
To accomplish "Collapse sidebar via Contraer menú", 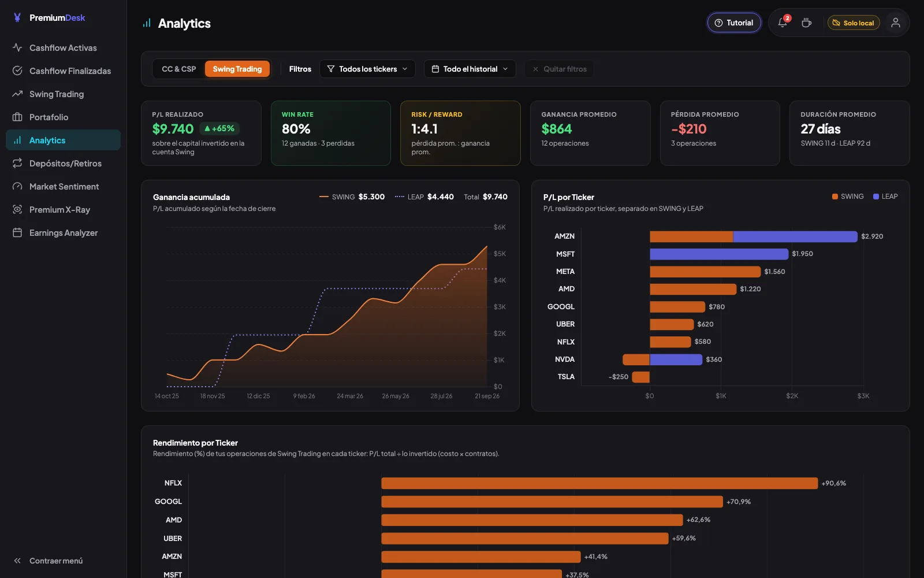I will [x=63, y=561].
